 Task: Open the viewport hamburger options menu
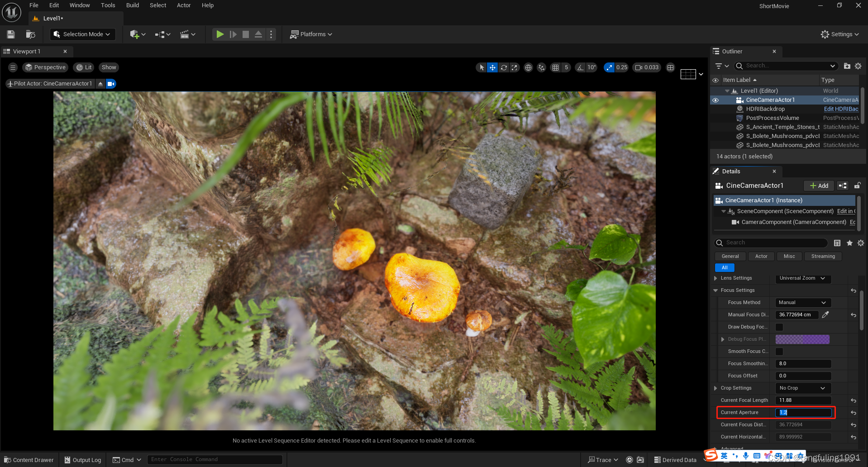point(13,67)
